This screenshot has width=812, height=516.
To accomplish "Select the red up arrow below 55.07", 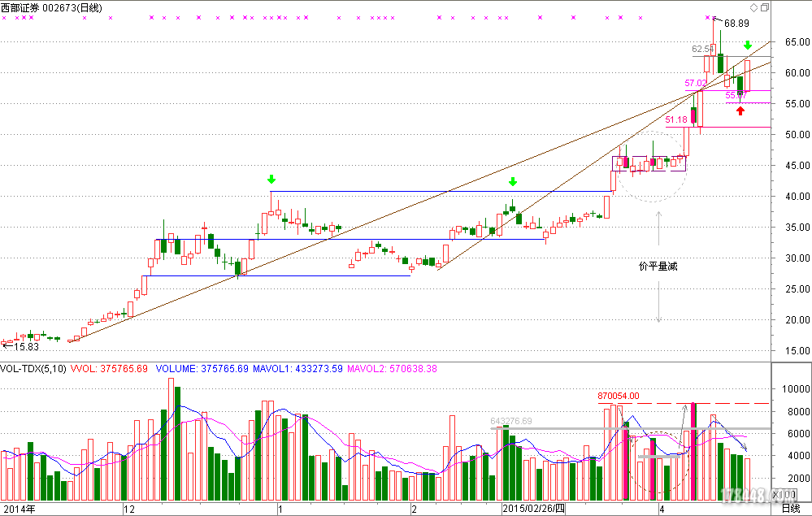I will pos(740,111).
